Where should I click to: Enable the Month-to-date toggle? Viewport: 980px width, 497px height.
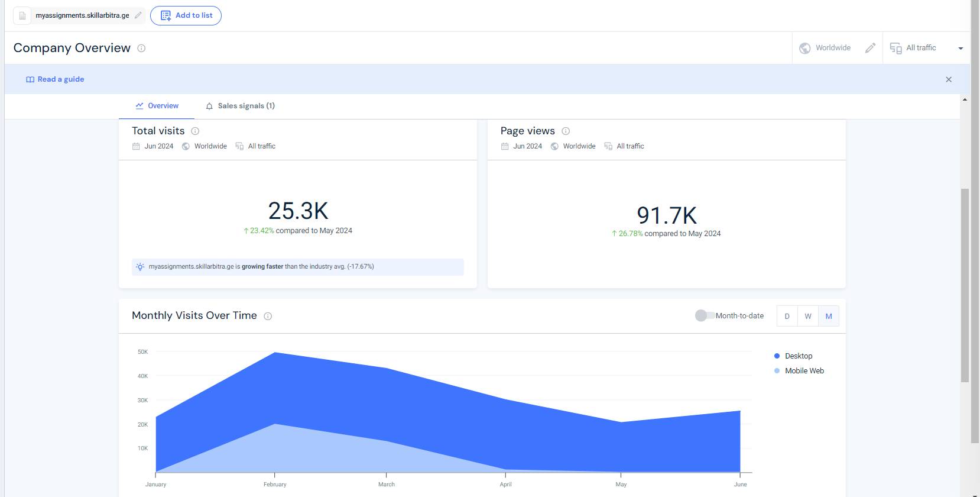point(705,315)
